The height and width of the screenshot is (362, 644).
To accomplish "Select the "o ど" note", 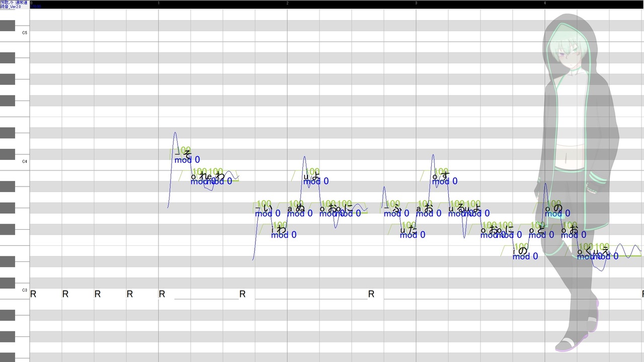I will tap(537, 230).
